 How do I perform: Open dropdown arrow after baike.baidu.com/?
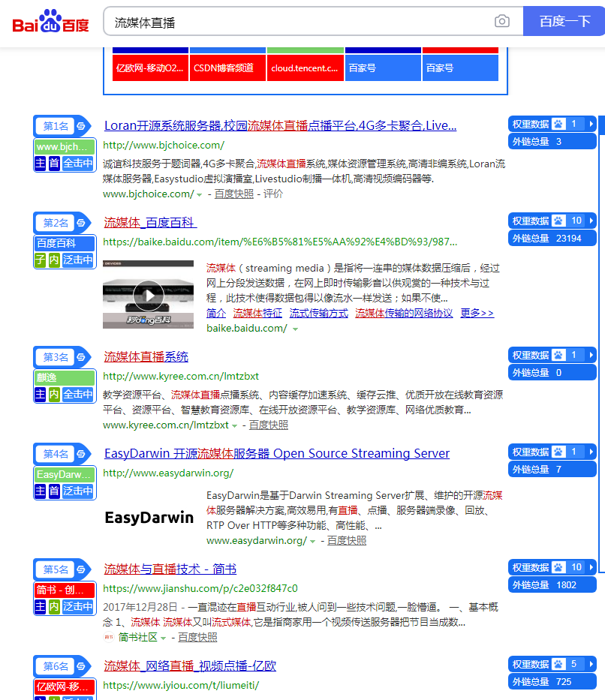[295, 329]
